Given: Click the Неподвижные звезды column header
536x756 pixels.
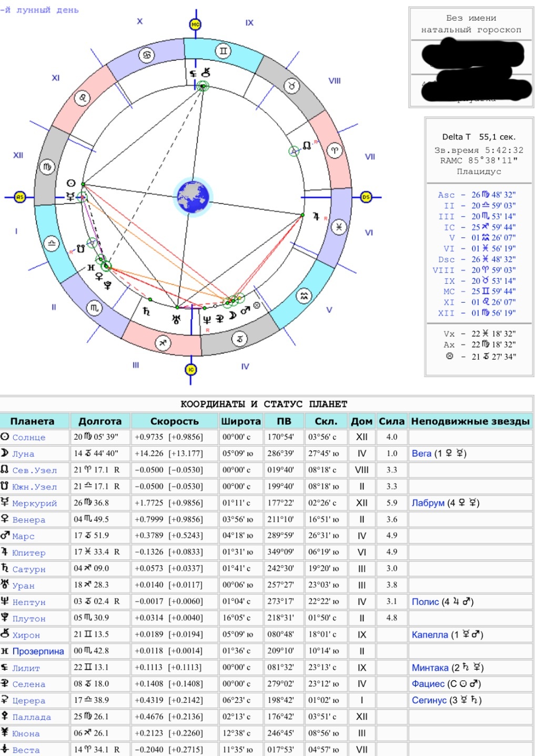Looking at the screenshot, I should click(x=470, y=421).
